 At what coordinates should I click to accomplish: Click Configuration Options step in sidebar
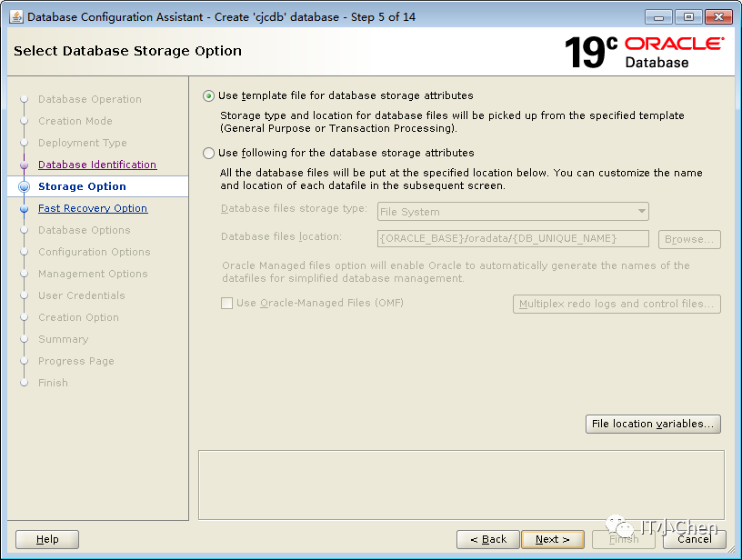coord(95,252)
